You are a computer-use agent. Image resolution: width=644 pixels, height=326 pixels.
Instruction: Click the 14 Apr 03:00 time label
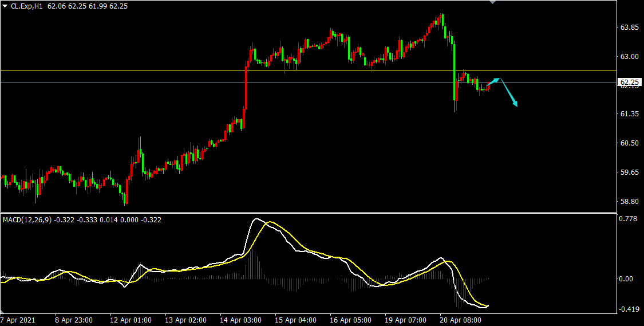click(241, 320)
